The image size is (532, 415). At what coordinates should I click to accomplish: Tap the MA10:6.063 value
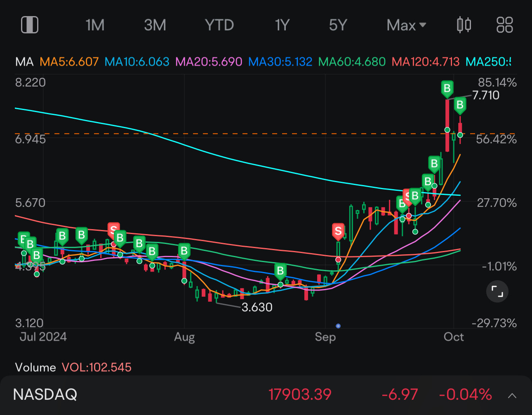point(137,62)
